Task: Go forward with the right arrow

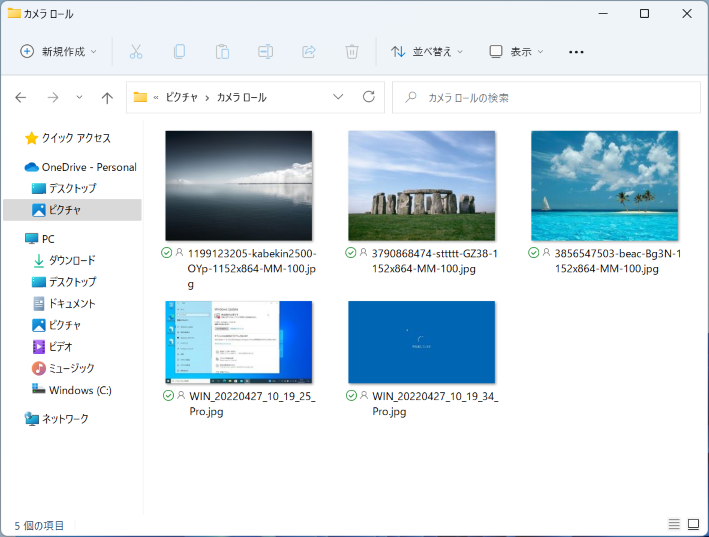Action: [53, 97]
